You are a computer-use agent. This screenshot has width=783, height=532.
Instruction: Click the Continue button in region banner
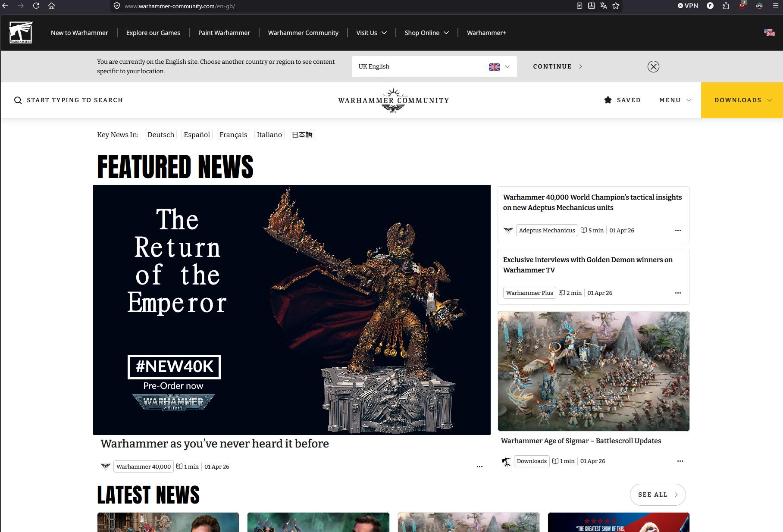click(557, 66)
